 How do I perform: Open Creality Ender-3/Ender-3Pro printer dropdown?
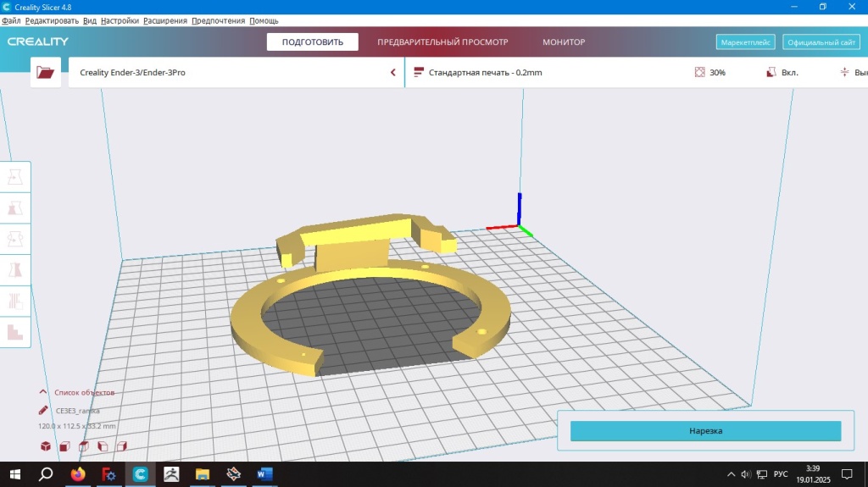coord(236,72)
